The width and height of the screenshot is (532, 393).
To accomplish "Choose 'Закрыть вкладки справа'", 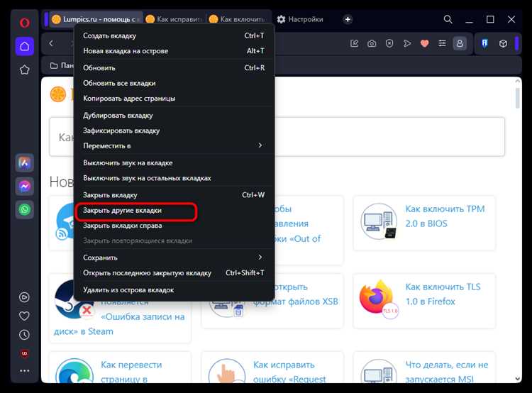I will [x=174, y=226].
